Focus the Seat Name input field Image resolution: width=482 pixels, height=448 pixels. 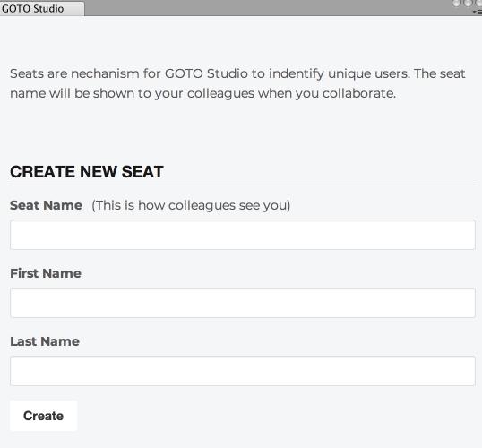pos(243,235)
